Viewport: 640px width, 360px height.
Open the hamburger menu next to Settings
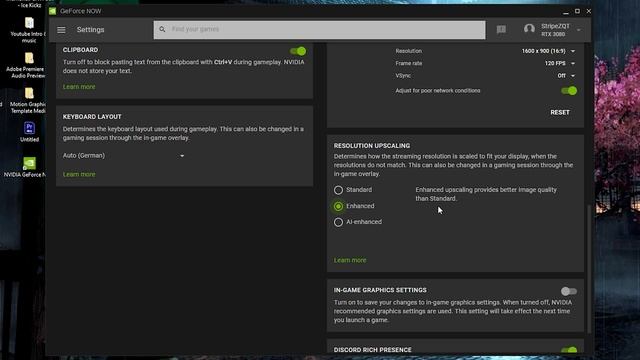click(61, 30)
